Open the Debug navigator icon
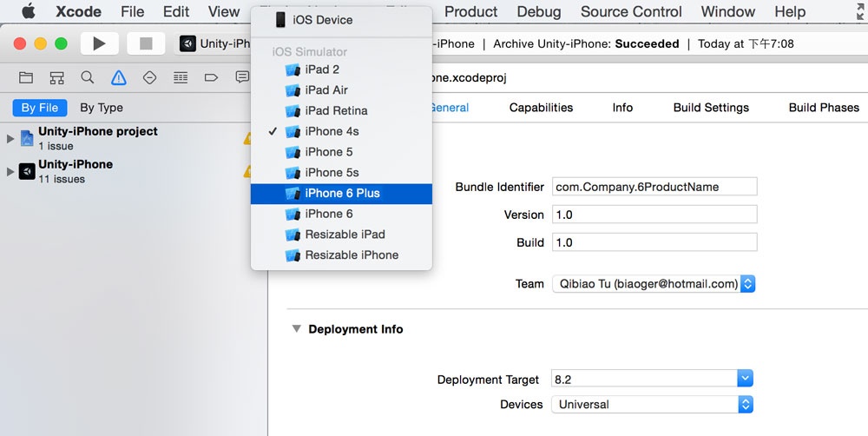The height and width of the screenshot is (436, 868). pyautogui.click(x=181, y=77)
